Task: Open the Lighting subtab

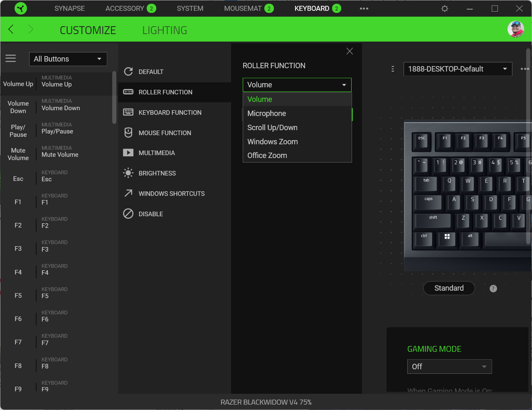Action: point(165,30)
